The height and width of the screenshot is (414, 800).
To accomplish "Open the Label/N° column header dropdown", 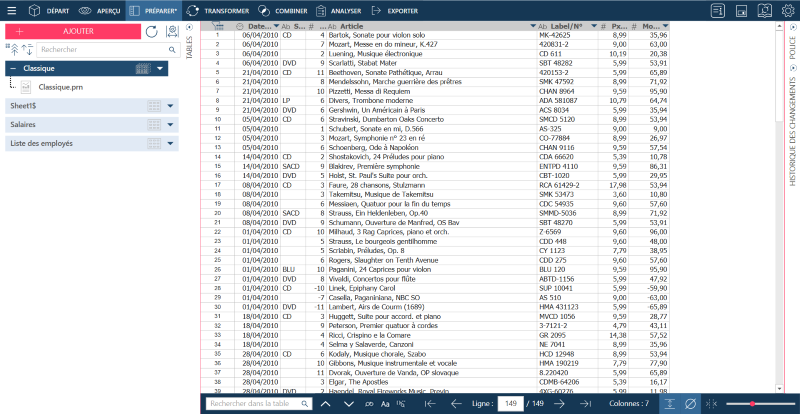I will (x=594, y=26).
